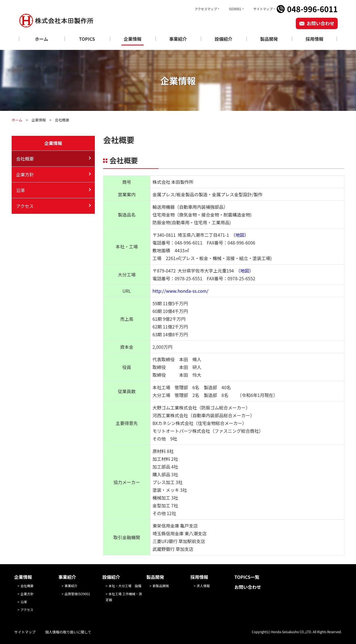Click footer 事業紹介 heading
Screen dimensions: 356x644
click(x=67, y=577)
